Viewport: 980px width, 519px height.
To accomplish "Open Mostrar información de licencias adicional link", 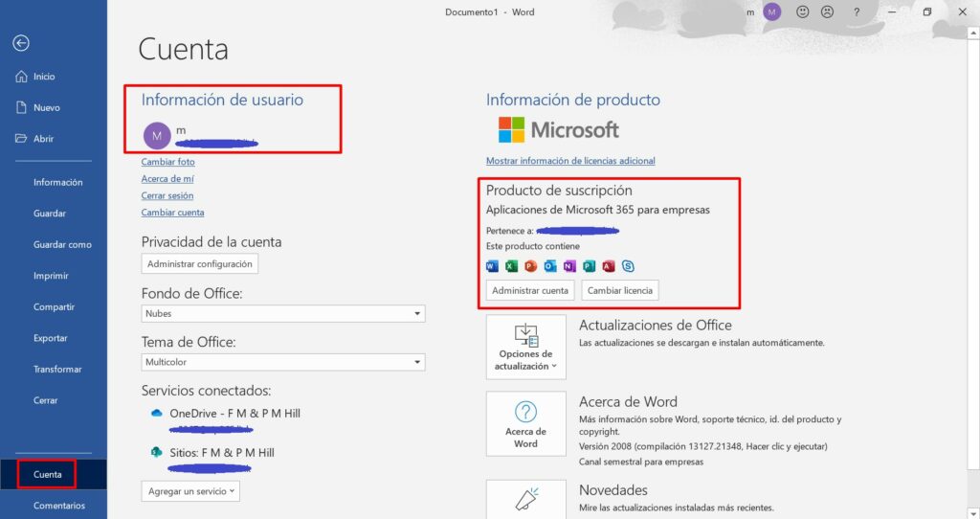I will [x=570, y=161].
